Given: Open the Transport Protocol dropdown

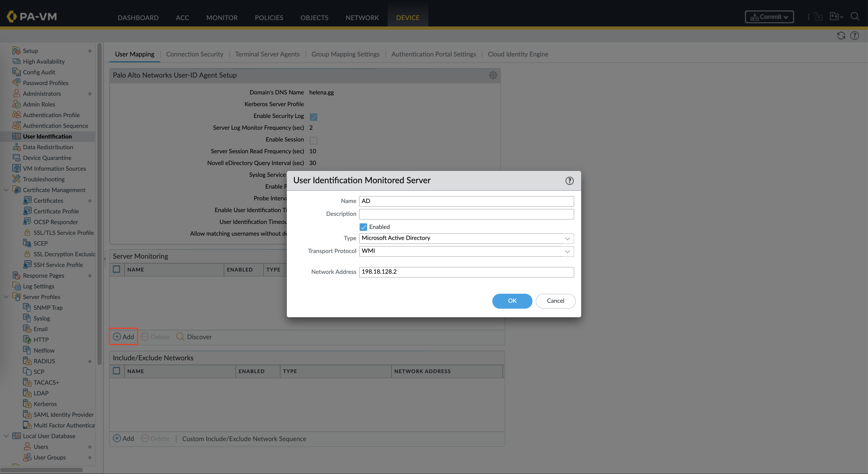Looking at the screenshot, I should click(x=567, y=251).
